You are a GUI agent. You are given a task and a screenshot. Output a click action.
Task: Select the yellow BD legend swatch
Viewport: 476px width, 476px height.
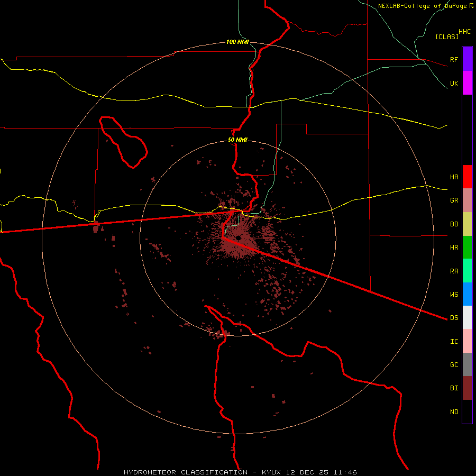[x=467, y=224]
